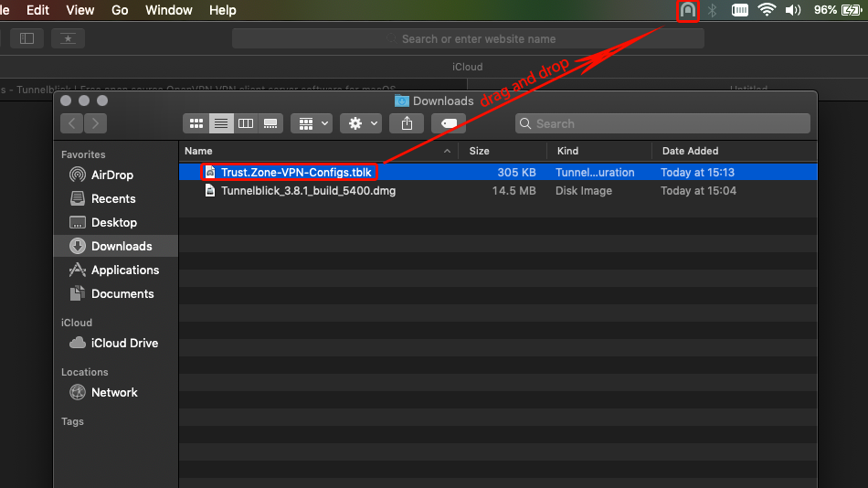Click the Tunnelblick icon in menu bar

click(x=687, y=11)
